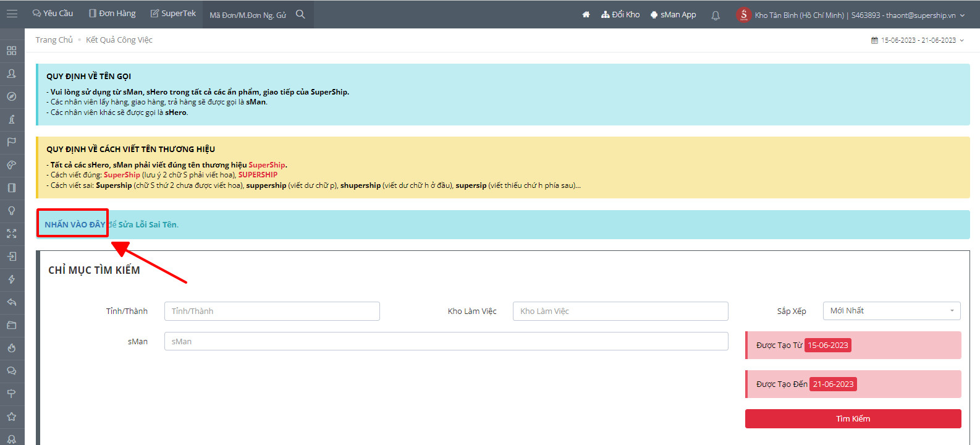The width and height of the screenshot is (980, 445).
Task: Click the flame icon in the sidebar
Action: tap(12, 348)
